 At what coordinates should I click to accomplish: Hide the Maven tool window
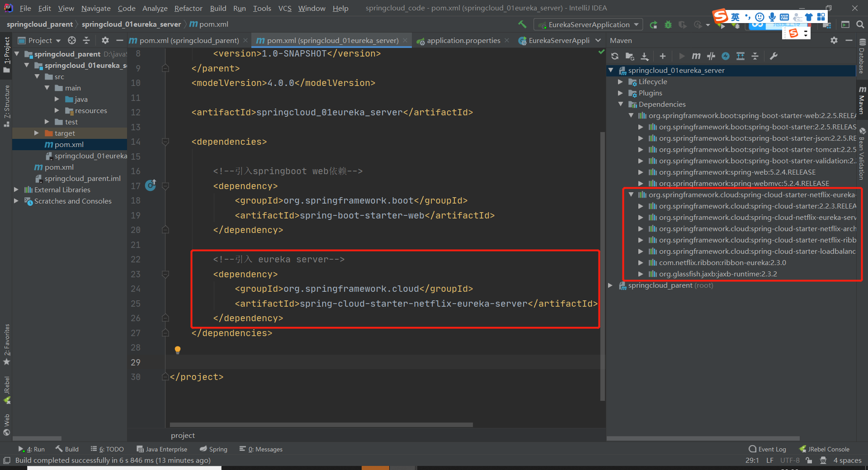tap(849, 40)
